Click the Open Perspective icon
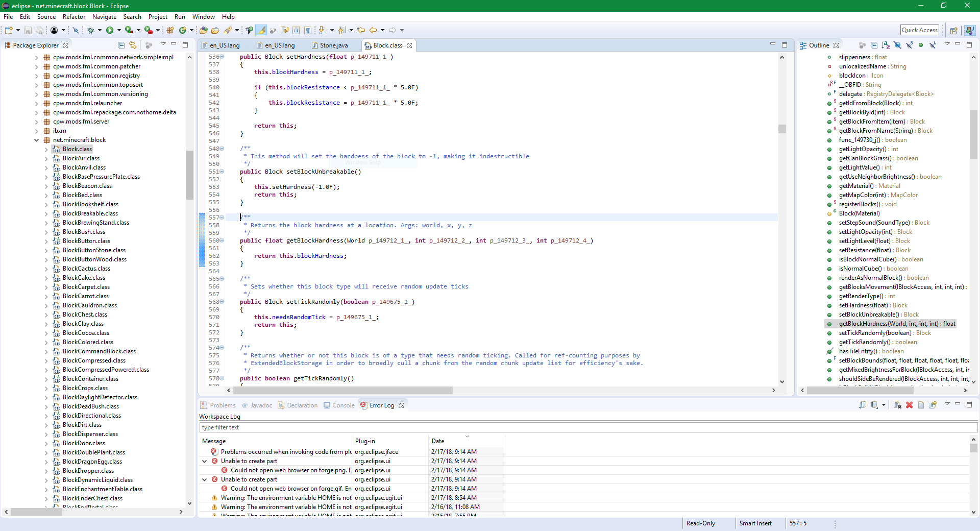 (x=953, y=31)
